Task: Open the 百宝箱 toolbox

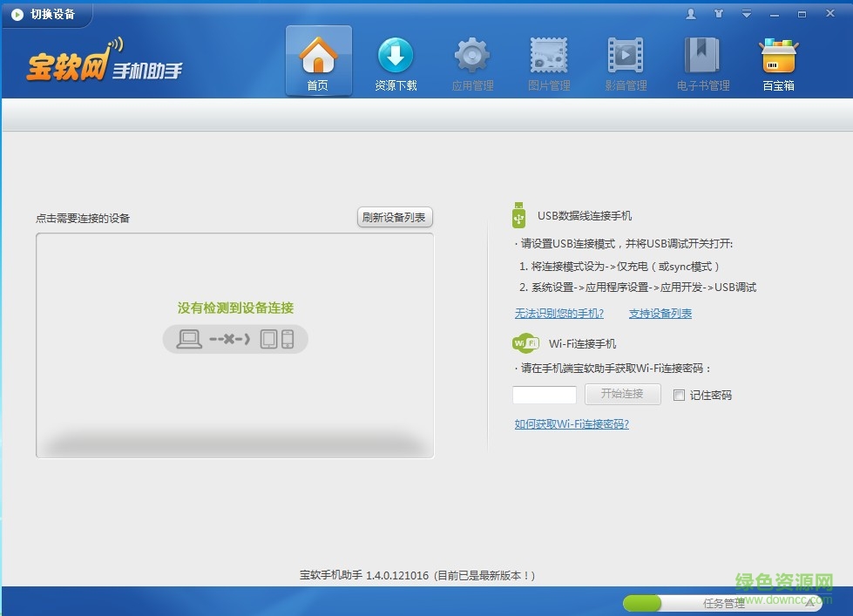Action: point(777,59)
